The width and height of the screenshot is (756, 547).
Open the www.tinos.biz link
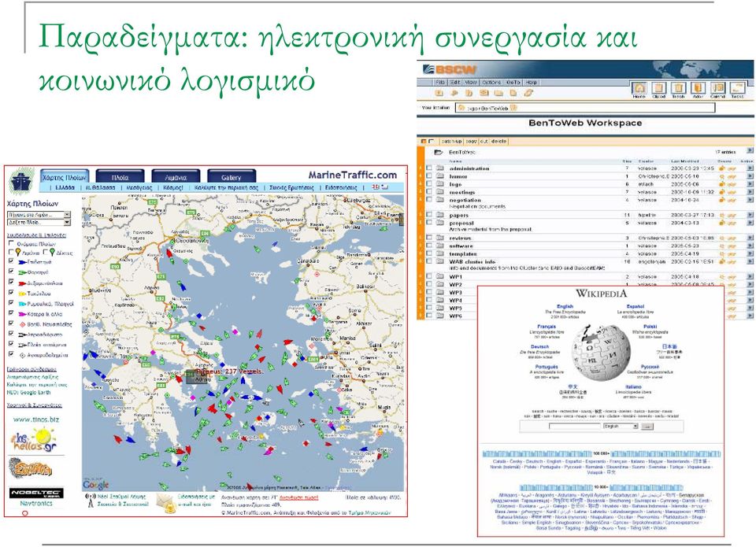[x=36, y=419]
